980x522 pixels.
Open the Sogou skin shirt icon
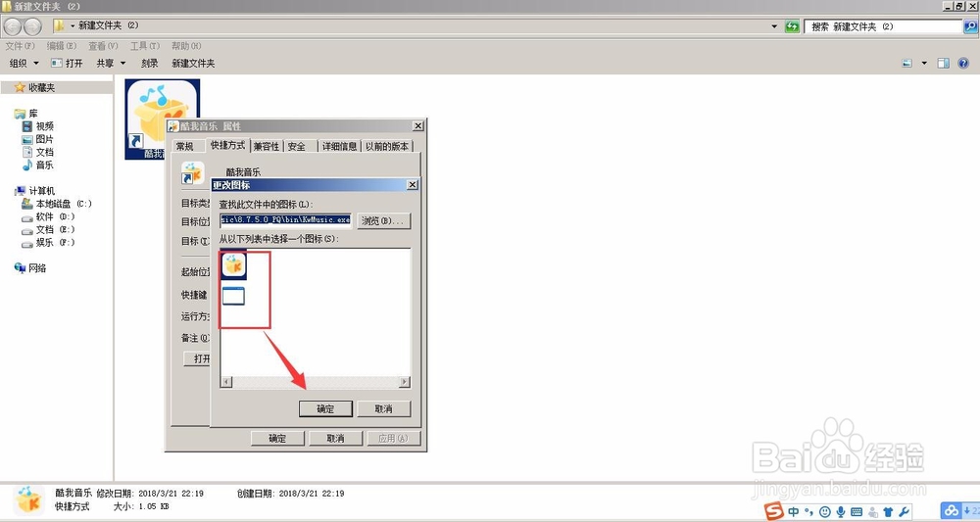coord(888,512)
